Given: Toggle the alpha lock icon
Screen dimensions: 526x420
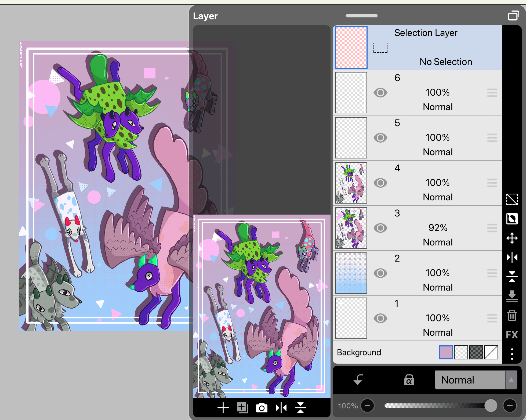Looking at the screenshot, I should click(x=409, y=380).
